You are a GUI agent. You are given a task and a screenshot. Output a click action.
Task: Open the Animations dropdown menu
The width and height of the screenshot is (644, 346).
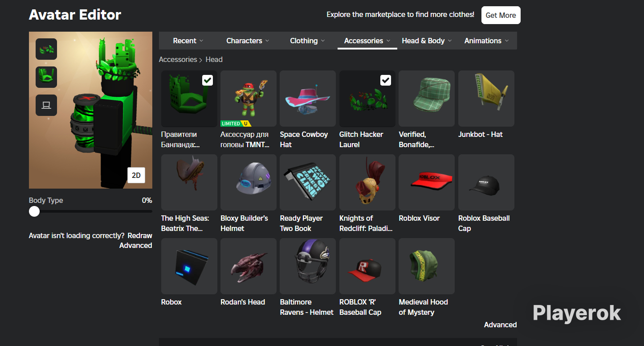point(486,41)
